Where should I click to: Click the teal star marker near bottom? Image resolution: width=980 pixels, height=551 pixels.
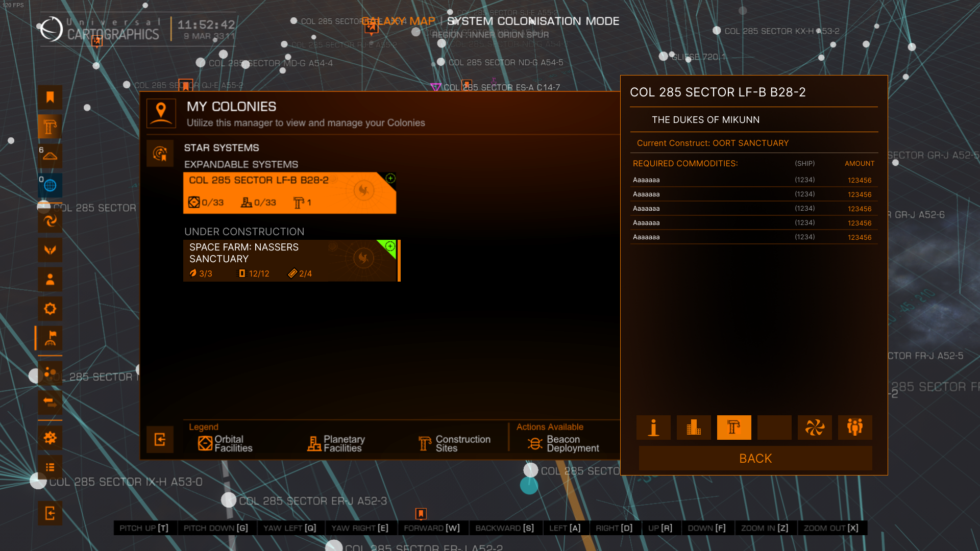pyautogui.click(x=529, y=485)
